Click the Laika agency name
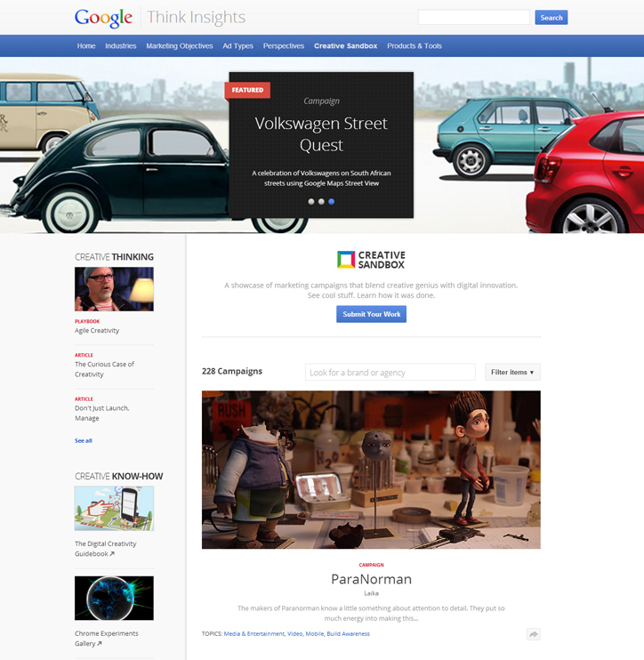This screenshot has width=644, height=660. [371, 593]
